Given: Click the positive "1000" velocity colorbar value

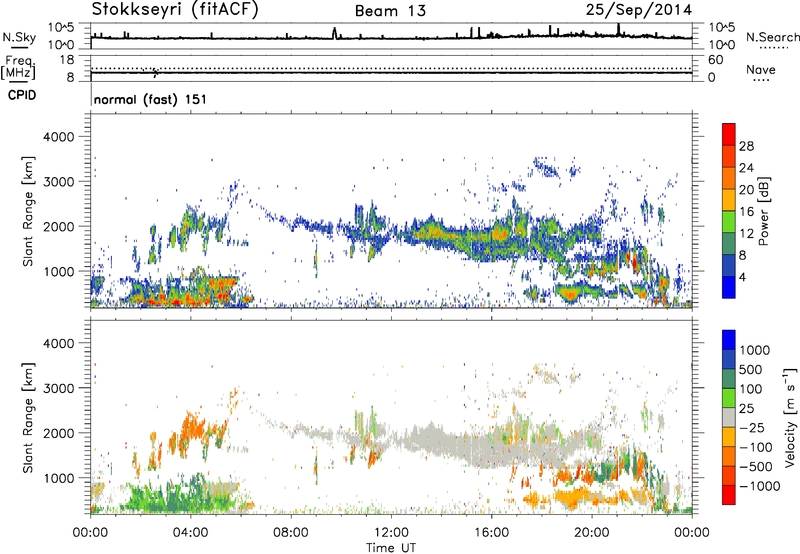Looking at the screenshot, I should (755, 350).
